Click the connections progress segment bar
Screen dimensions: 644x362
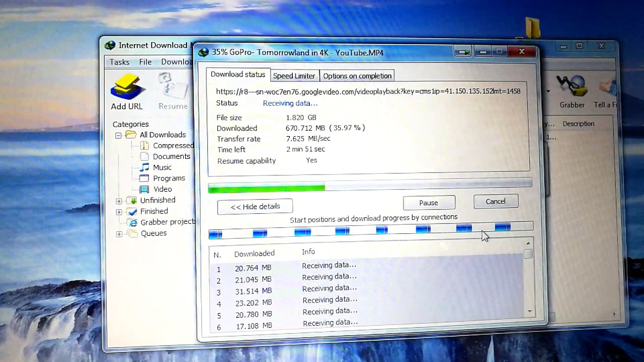coord(371,230)
